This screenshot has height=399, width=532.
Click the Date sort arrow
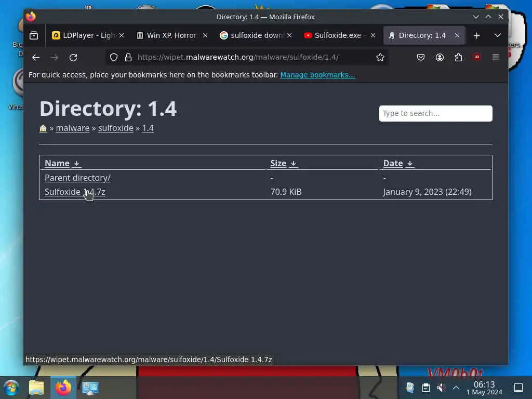coord(410,164)
